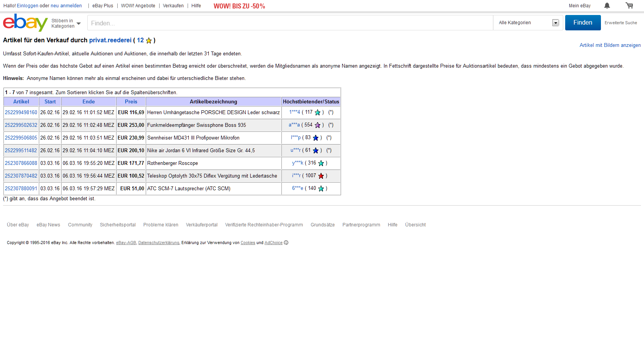Open bidder i***r profile
The image size is (644, 349).
296,175
